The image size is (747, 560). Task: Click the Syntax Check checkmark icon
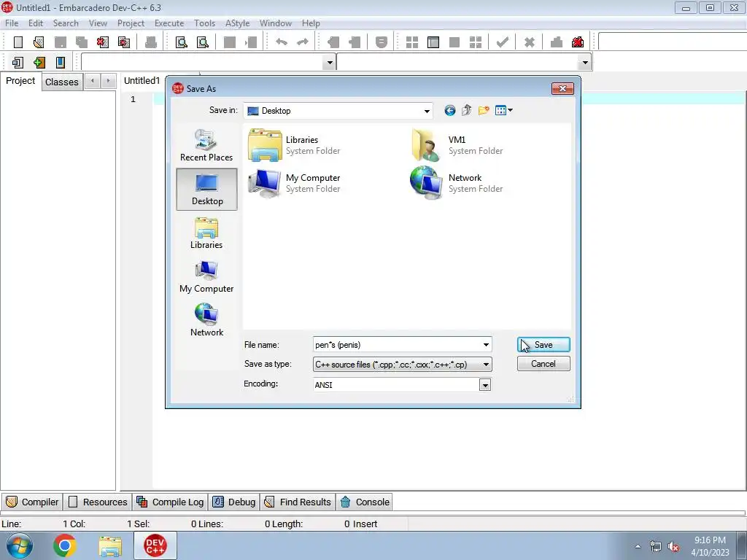(x=502, y=42)
